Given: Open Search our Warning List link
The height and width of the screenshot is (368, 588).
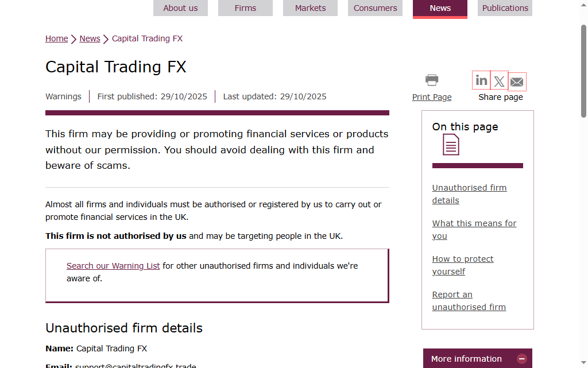Looking at the screenshot, I should tap(113, 266).
